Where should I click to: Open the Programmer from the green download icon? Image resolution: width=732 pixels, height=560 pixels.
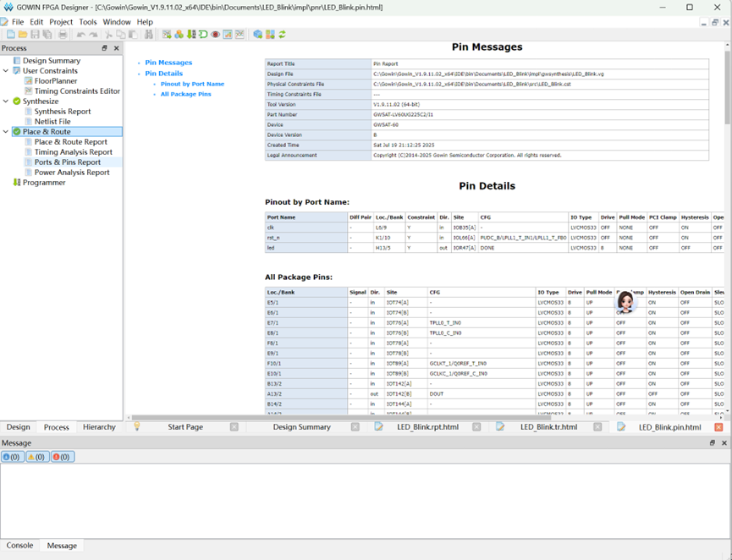click(x=191, y=35)
